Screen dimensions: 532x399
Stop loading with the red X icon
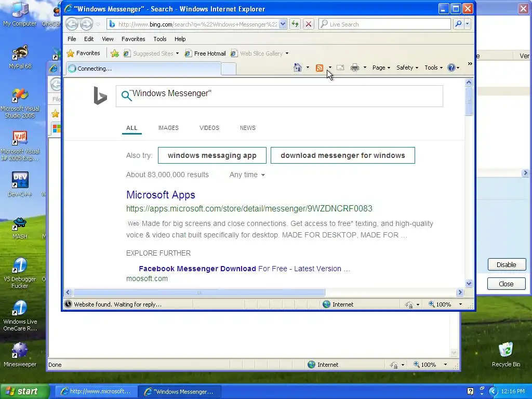coord(309,24)
